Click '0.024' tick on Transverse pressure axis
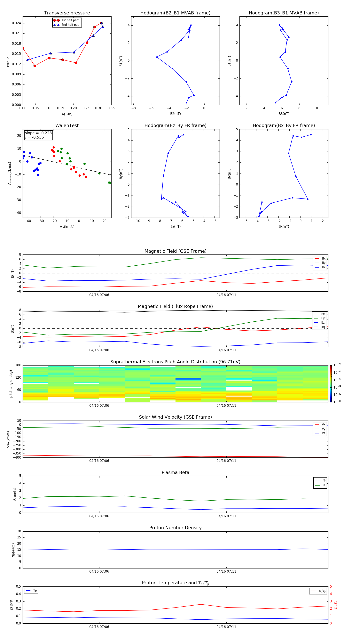This screenshot has width=351, height=644. click(x=16, y=23)
